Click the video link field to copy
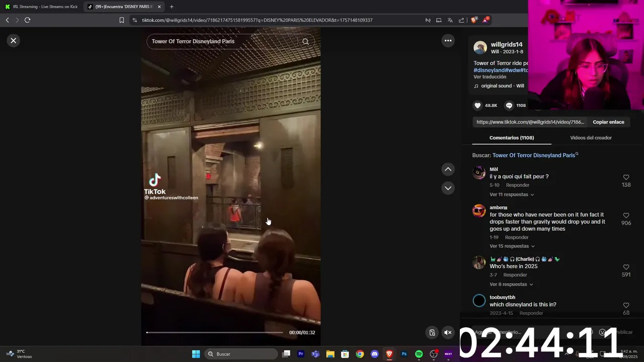This screenshot has height=362, width=644. pyautogui.click(x=530, y=122)
